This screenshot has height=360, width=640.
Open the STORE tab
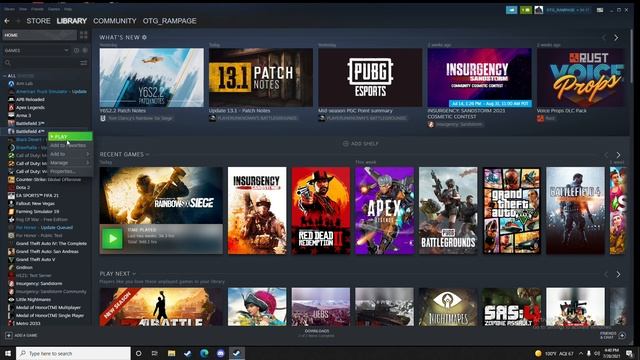38,21
